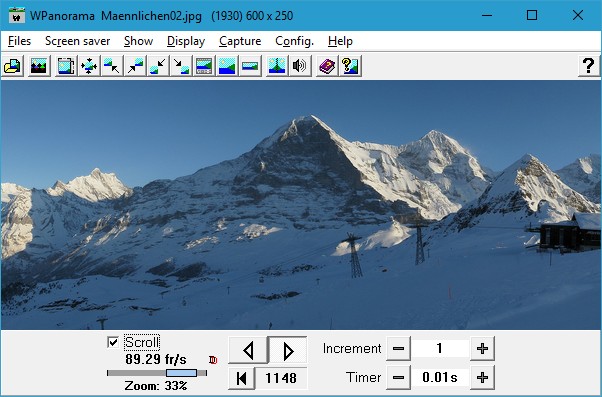Image resolution: width=602 pixels, height=397 pixels.
Task: Close the WPanorama window
Action: 578,15
